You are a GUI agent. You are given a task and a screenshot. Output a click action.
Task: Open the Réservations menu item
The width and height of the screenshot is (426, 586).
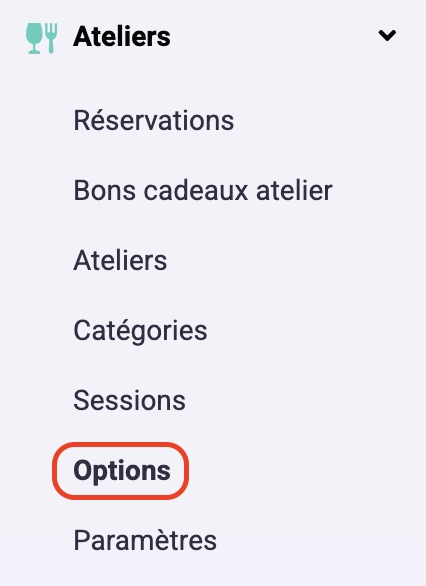(154, 121)
